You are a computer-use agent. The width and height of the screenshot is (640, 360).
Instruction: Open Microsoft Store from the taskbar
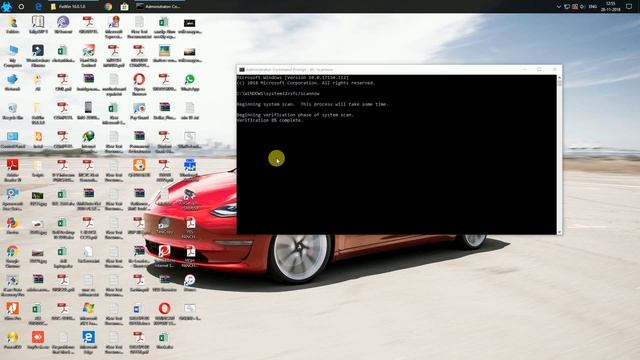tap(124, 7)
